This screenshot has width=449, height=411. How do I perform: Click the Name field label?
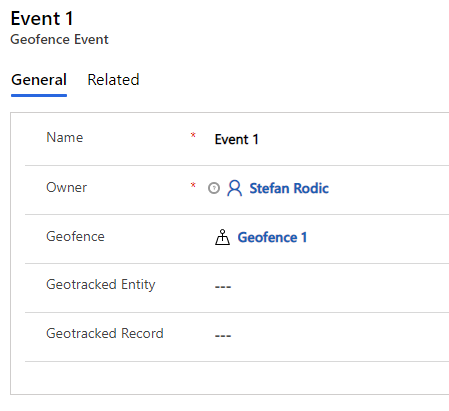coord(65,137)
